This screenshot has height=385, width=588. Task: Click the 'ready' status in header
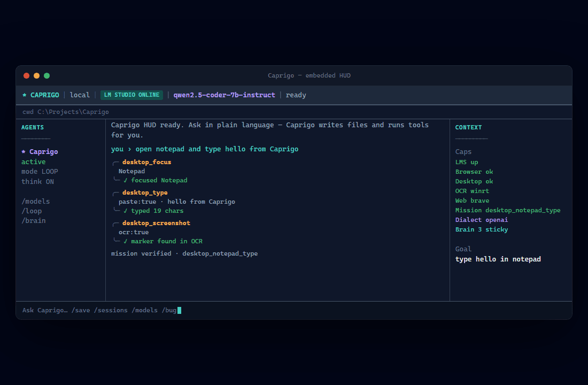point(296,95)
